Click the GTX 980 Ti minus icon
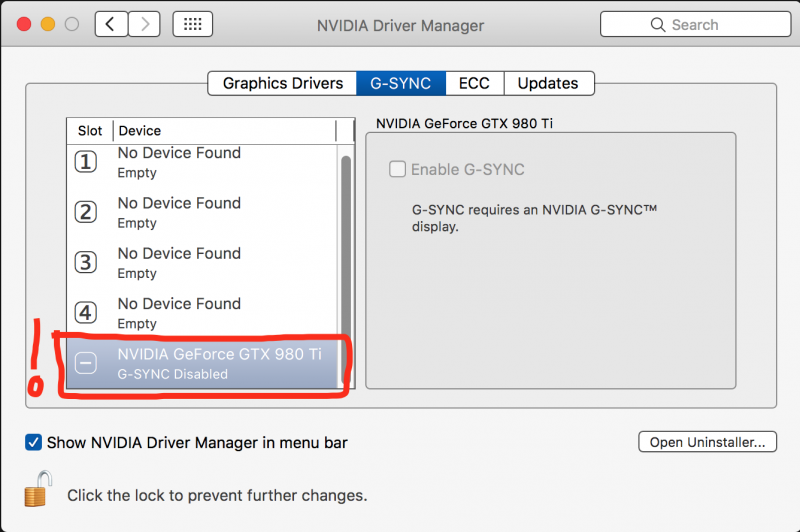This screenshot has width=800, height=532. click(x=86, y=364)
